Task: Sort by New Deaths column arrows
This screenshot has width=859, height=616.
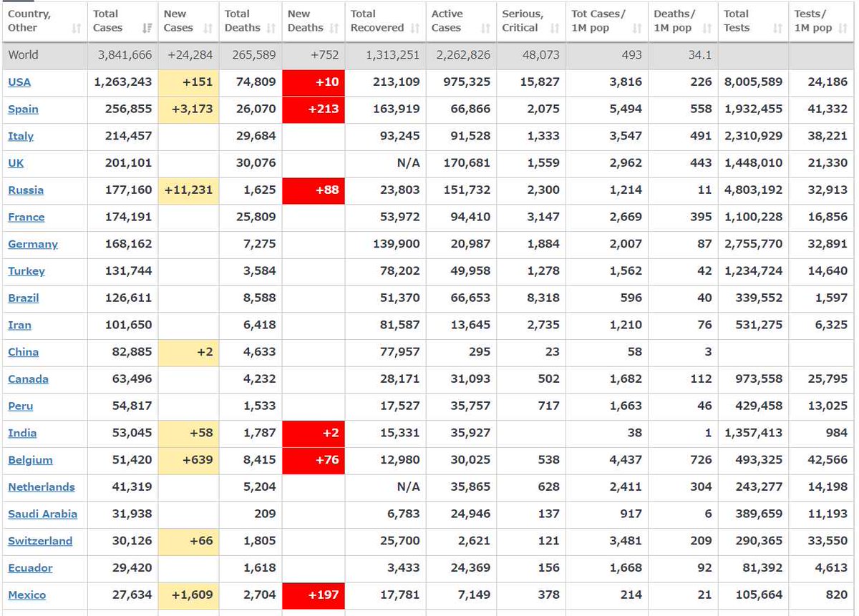Action: click(x=334, y=28)
